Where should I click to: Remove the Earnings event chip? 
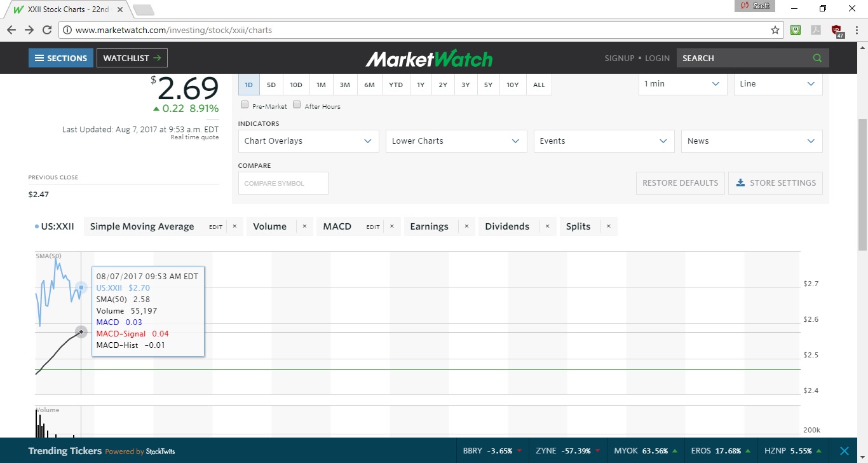pyautogui.click(x=466, y=226)
